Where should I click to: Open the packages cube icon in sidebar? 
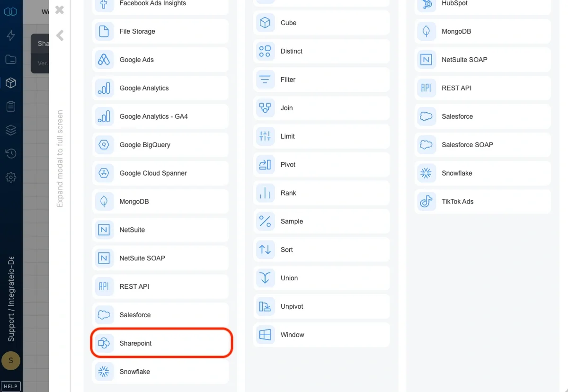tap(11, 83)
